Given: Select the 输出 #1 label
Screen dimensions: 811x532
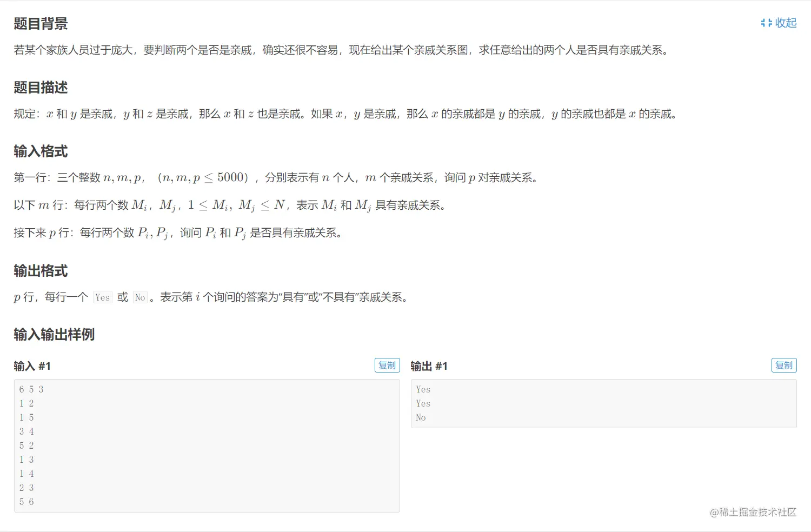Looking at the screenshot, I should [x=428, y=365].
